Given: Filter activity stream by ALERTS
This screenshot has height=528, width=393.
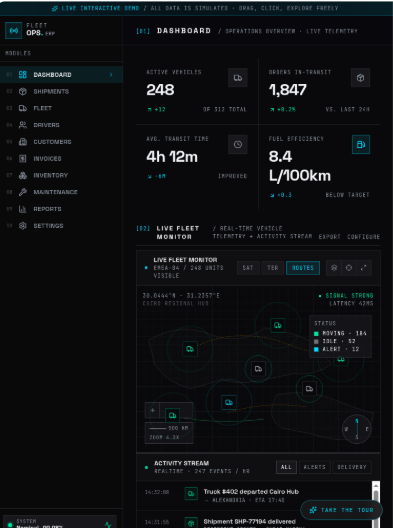Looking at the screenshot, I should click(315, 467).
